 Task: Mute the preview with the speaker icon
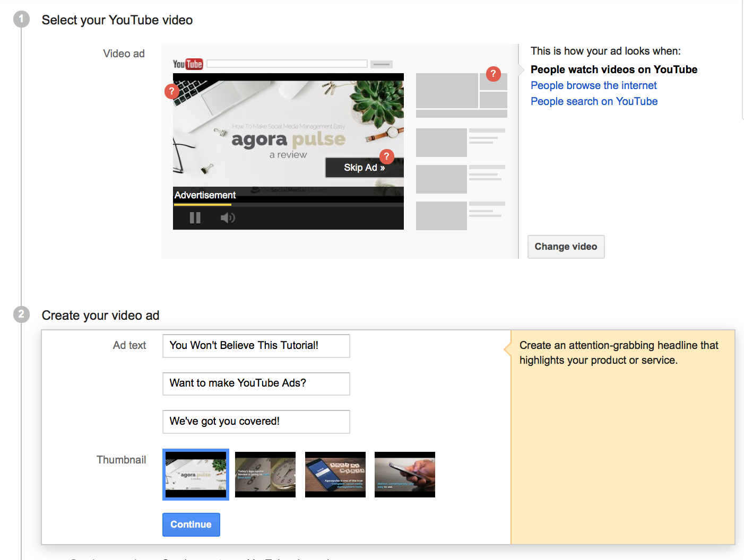click(x=227, y=217)
